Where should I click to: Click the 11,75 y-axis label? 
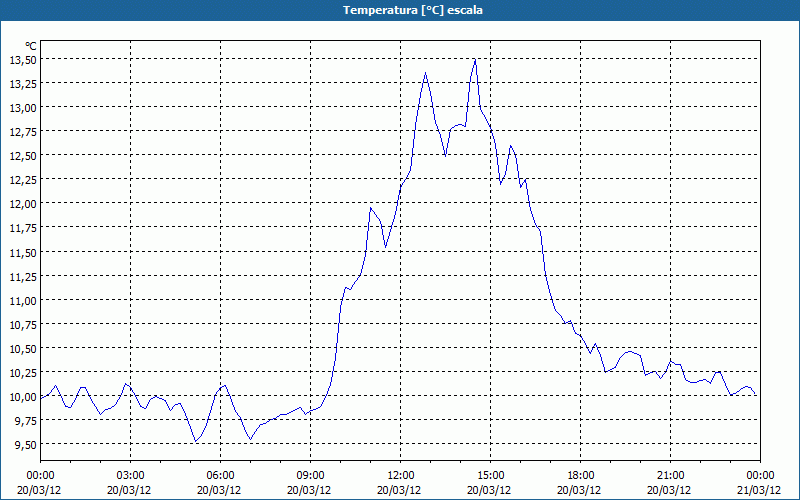point(23,228)
